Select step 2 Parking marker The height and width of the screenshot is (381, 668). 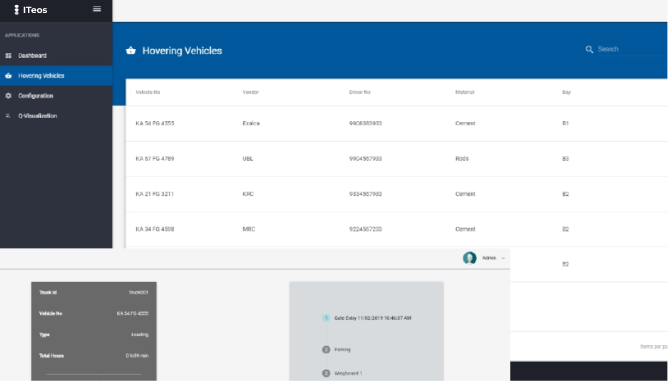click(326, 349)
